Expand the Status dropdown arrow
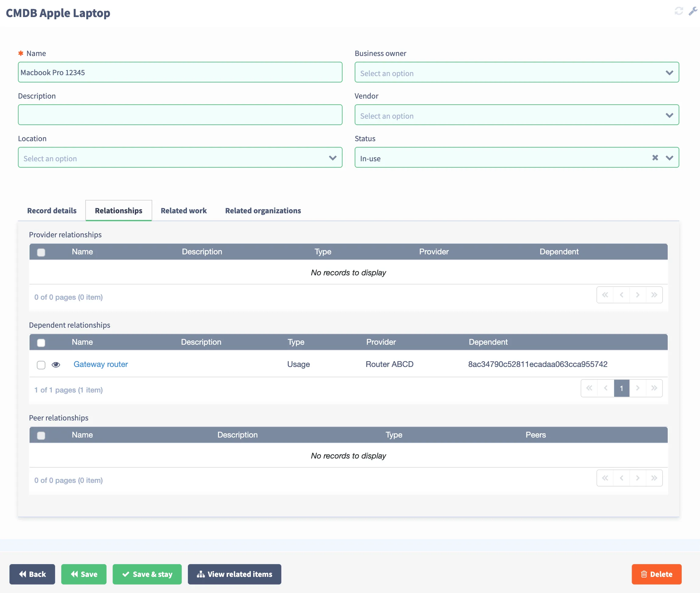The image size is (700, 593). coord(669,158)
